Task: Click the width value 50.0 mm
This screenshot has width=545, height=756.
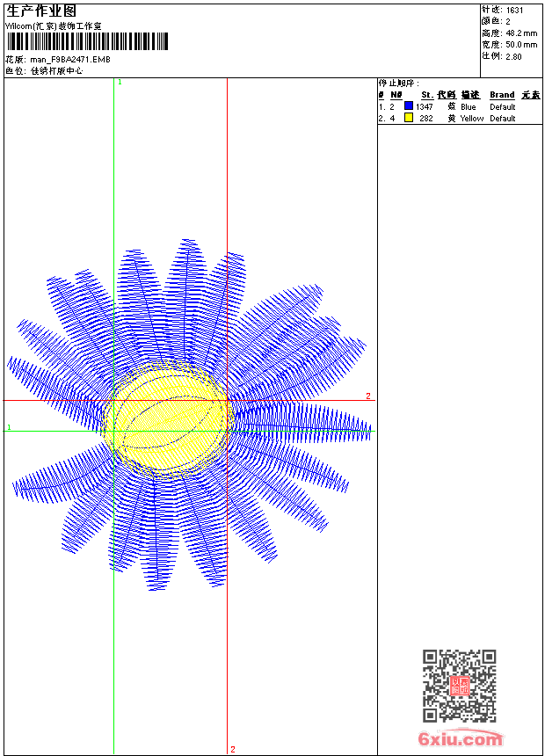Action: (520, 45)
